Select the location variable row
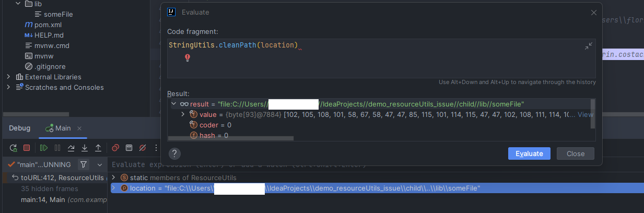Screen dimensions: 644x213 (376, 188)
